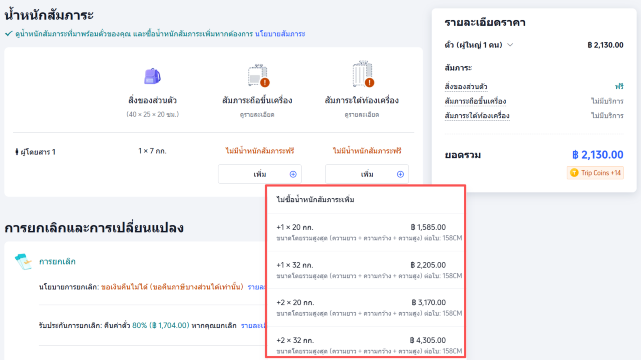The width and height of the screenshot is (641, 360).
Task: Select ไม่ซื้อน้ำหนักสัมภาระเพิ่ม option
Action: [x=365, y=200]
